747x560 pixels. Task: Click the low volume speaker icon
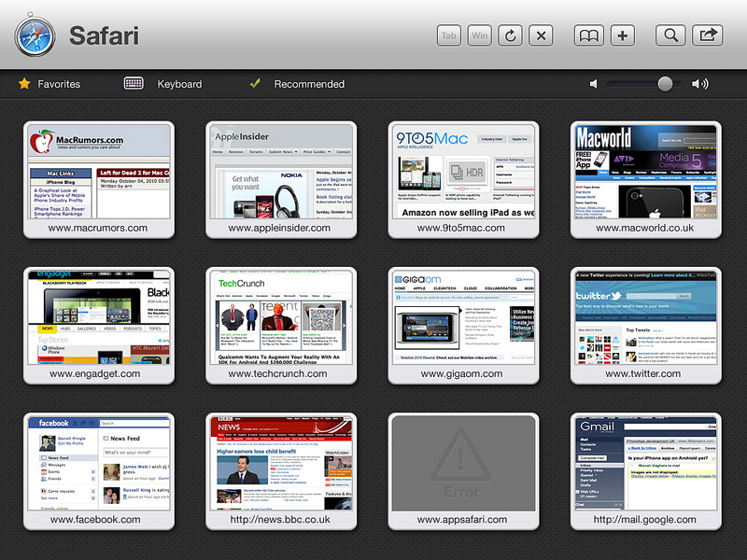pyautogui.click(x=594, y=84)
